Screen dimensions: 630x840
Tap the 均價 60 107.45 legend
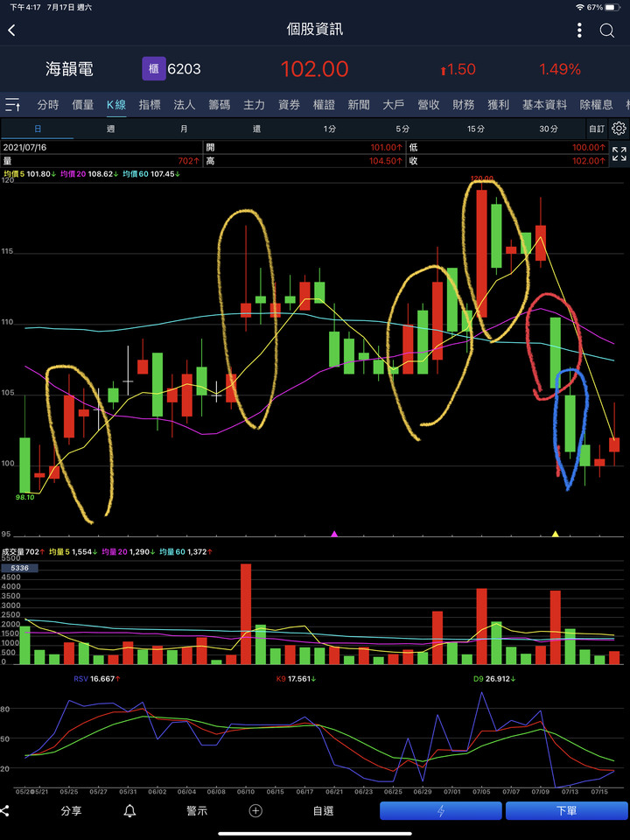tap(151, 174)
